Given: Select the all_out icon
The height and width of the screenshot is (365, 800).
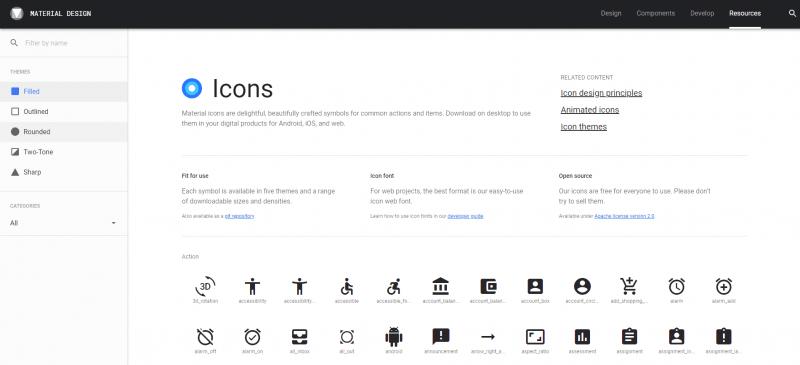Looking at the screenshot, I should click(346, 336).
